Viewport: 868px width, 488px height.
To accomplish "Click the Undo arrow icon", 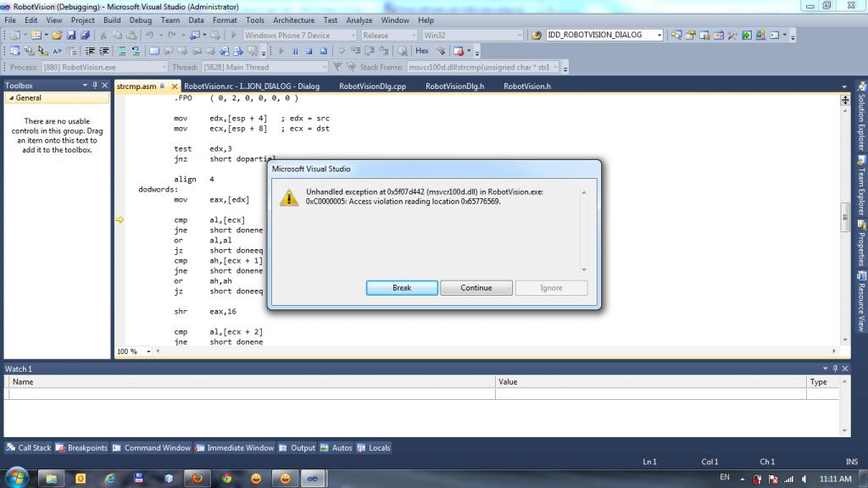I will point(149,35).
